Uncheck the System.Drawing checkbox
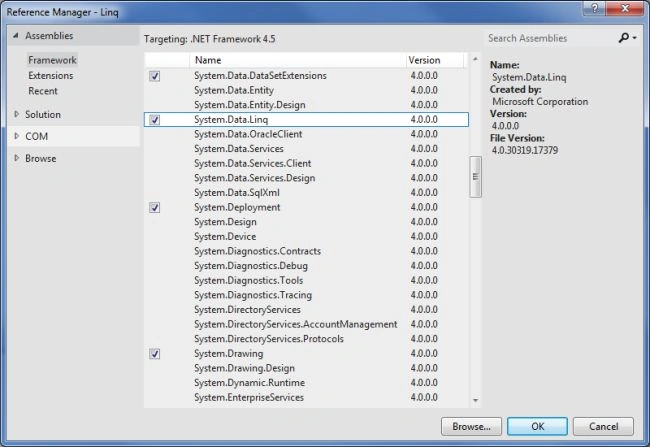Image resolution: width=650 pixels, height=447 pixels. [155, 354]
